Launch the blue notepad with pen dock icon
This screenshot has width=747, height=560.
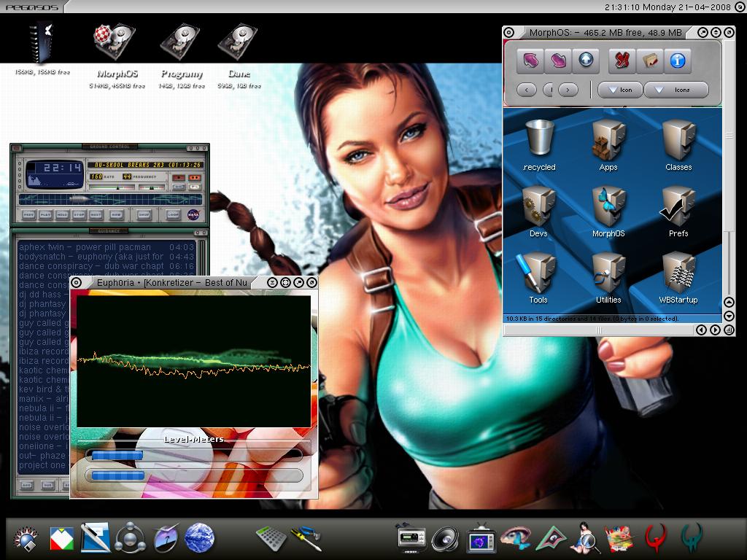point(96,537)
